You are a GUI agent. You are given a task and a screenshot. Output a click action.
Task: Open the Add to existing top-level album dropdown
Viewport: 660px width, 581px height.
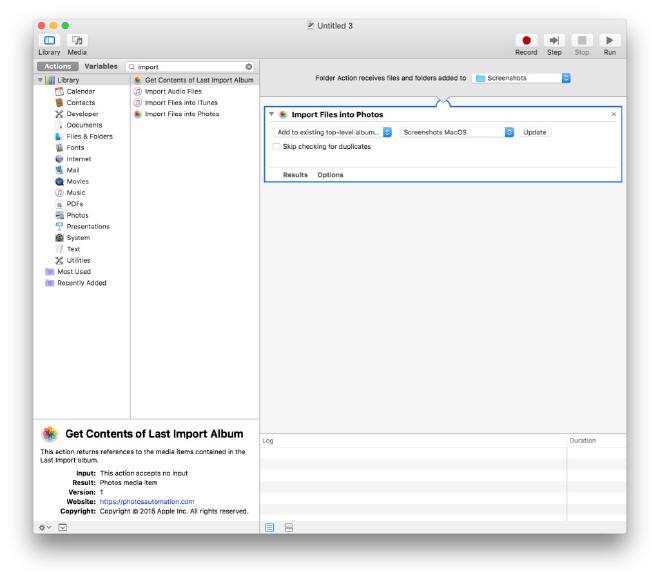[333, 132]
